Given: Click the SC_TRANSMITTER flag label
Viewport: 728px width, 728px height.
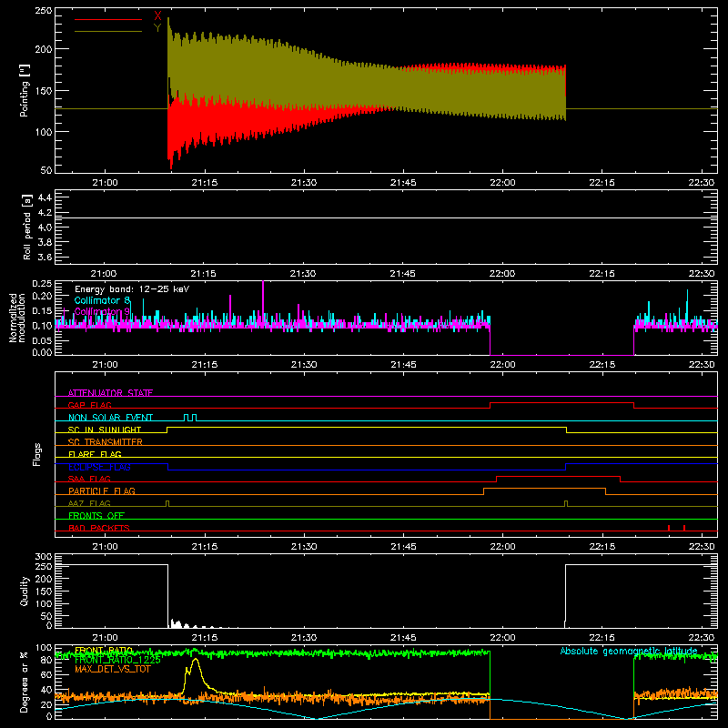Looking at the screenshot, I should tap(106, 442).
